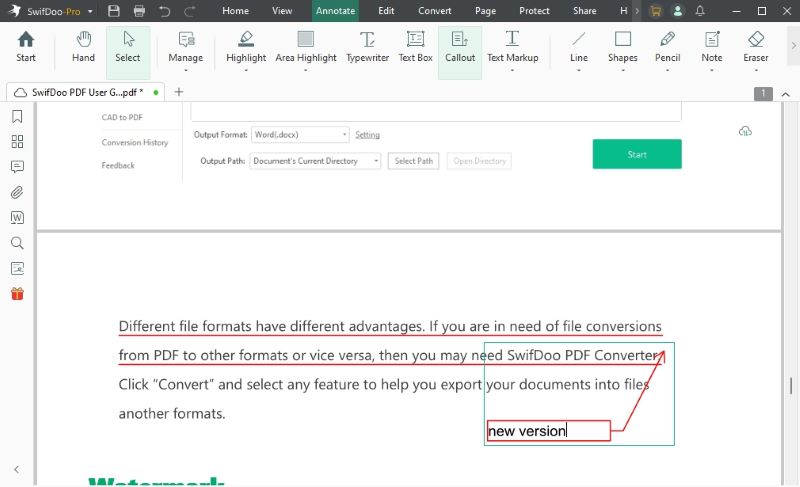Image resolution: width=800 pixels, height=487 pixels.
Task: Open the Convert tab
Action: click(435, 11)
